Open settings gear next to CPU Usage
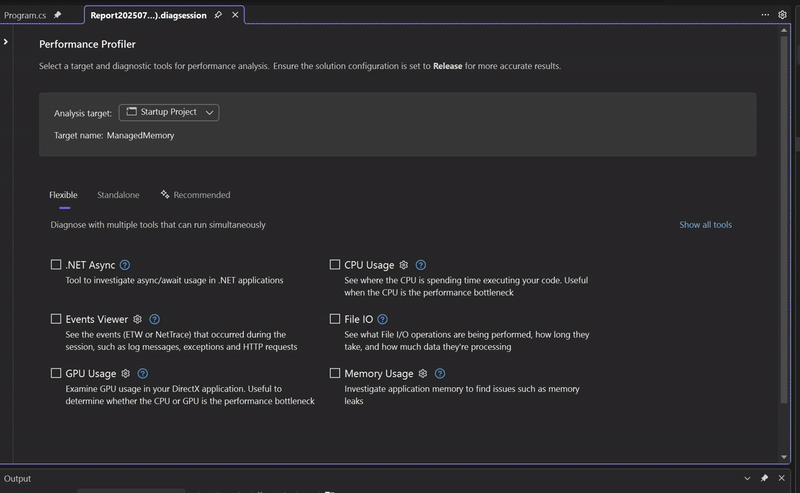 point(404,265)
